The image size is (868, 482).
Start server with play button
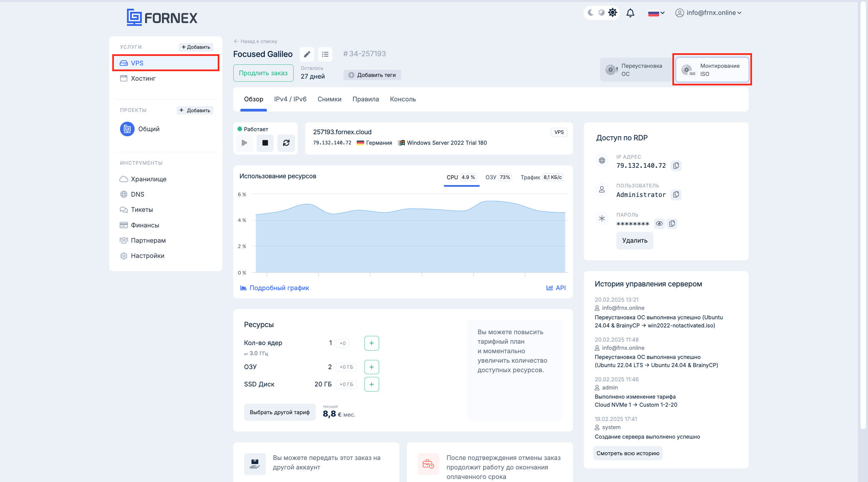tap(244, 143)
